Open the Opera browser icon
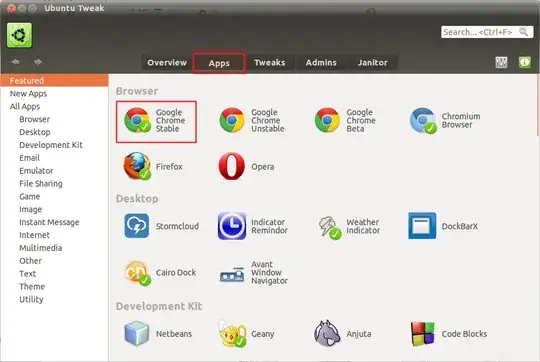 click(x=231, y=166)
